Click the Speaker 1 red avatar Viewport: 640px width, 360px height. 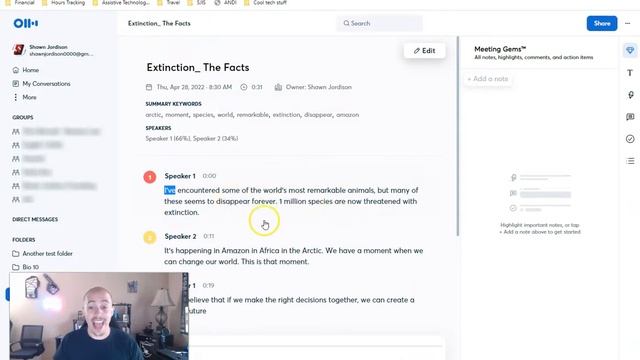pos(150,177)
